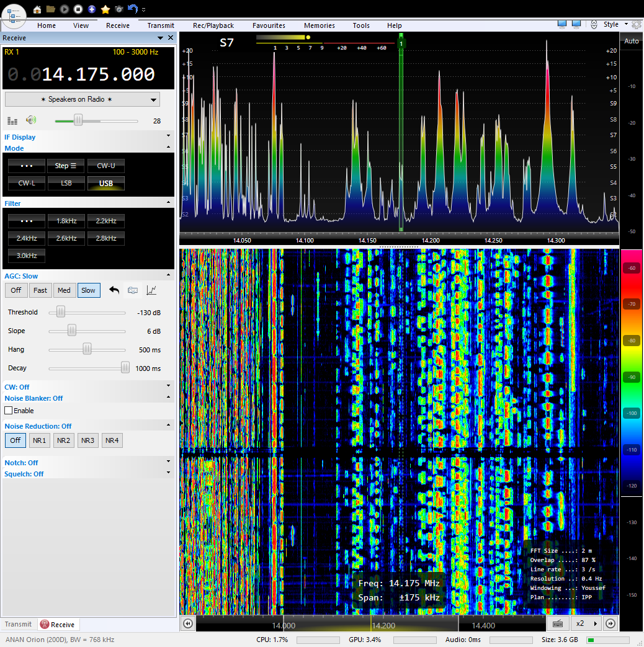Viewport: 644px width, 647px height.
Task: Click the camera screenshot icon
Action: [x=119, y=9]
